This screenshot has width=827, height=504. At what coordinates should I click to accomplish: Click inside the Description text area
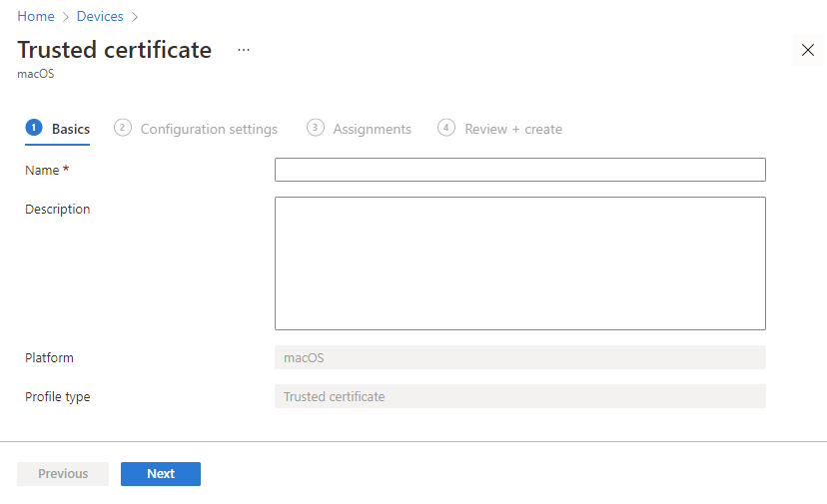click(519, 263)
